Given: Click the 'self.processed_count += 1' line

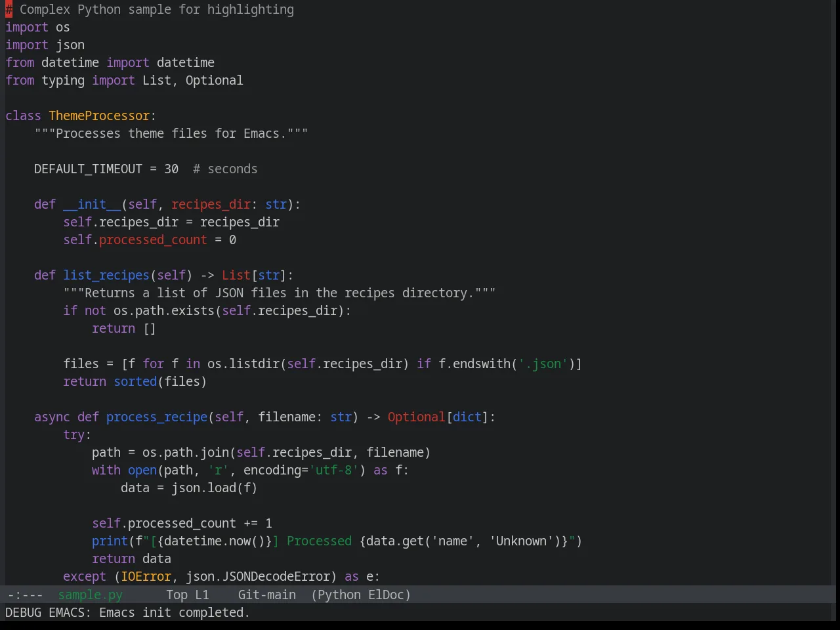Looking at the screenshot, I should coord(182,524).
